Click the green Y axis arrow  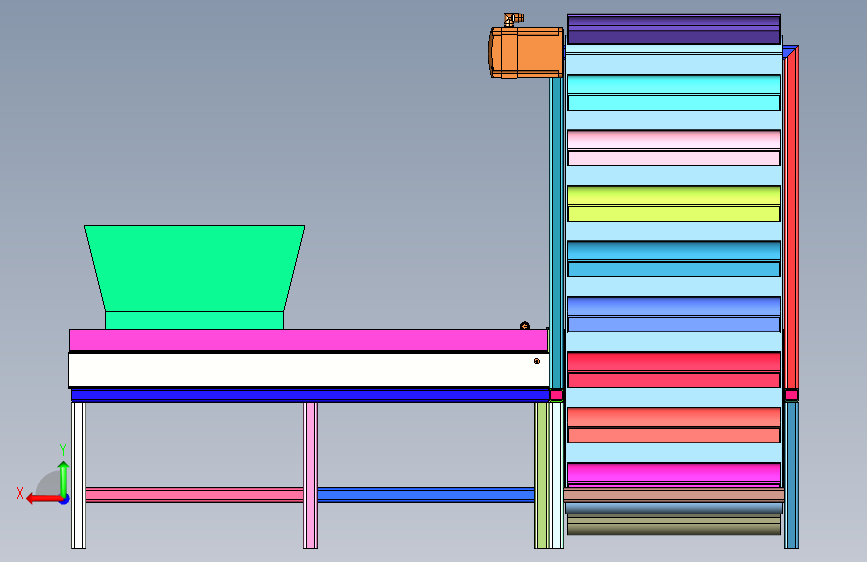pyautogui.click(x=64, y=478)
